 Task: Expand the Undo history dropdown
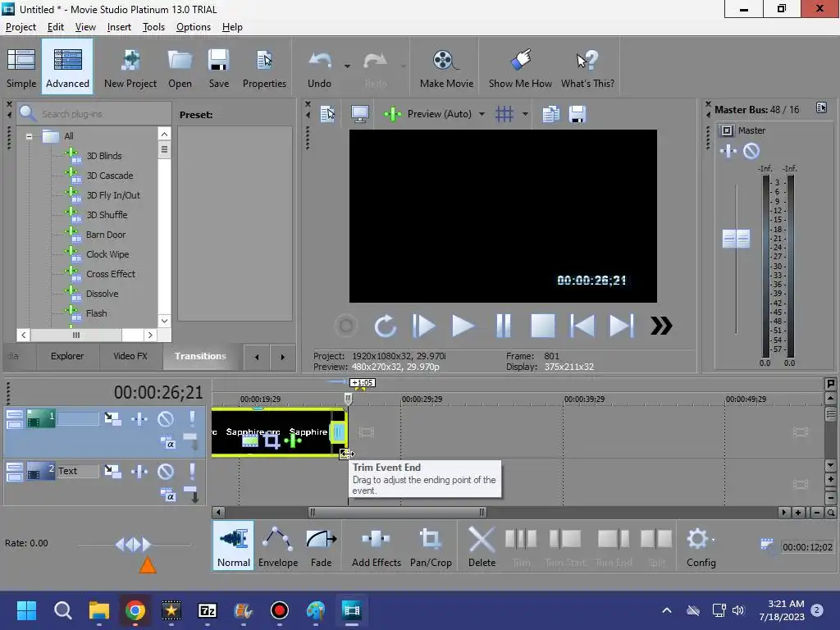coord(347,66)
